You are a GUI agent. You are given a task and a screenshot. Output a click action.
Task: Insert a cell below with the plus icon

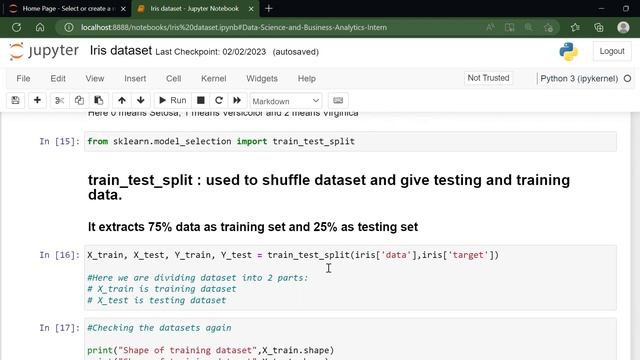click(37, 100)
